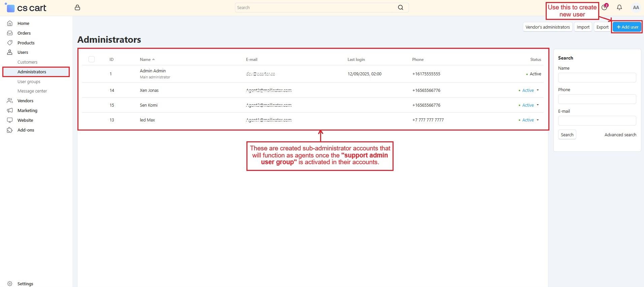Tick the select-all checkbox in table header
Viewport: 644px width, 287px height.
pos(92,59)
